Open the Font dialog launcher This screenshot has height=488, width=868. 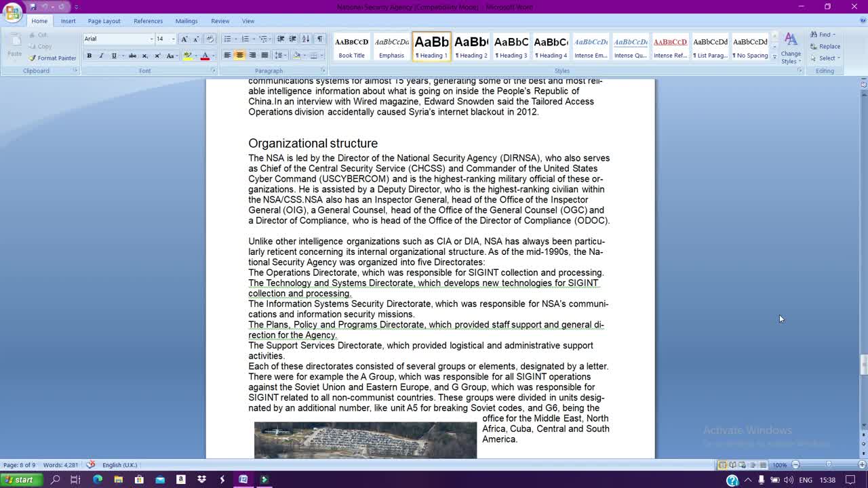(x=212, y=70)
